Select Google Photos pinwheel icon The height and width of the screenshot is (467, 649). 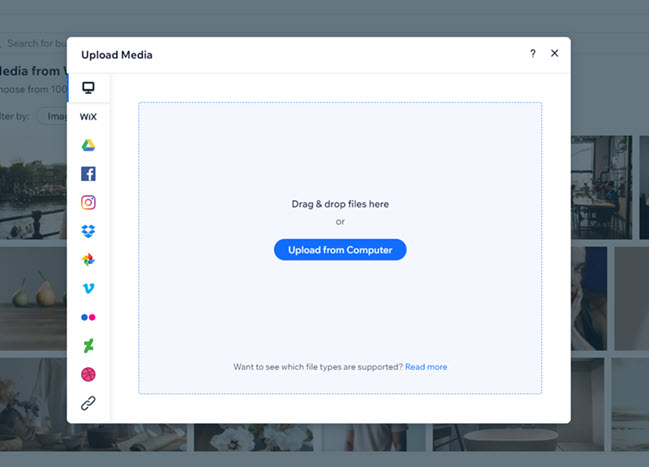pos(88,260)
